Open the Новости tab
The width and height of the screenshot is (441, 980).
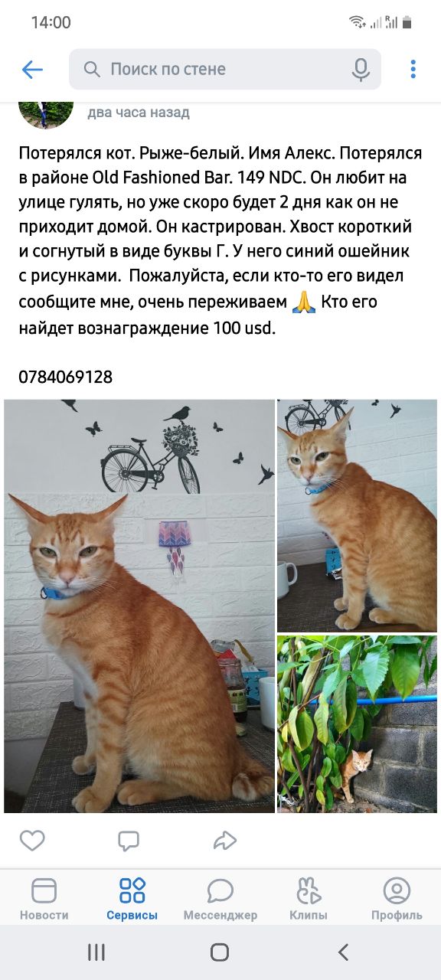tap(44, 899)
